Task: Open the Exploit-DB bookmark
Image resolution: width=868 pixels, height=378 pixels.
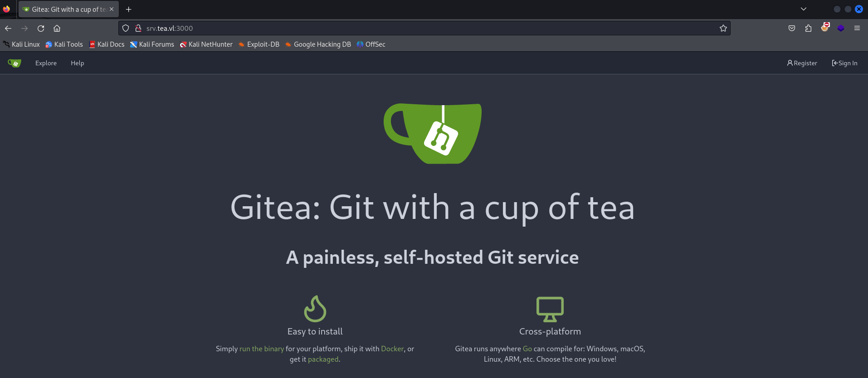Action: tap(259, 44)
